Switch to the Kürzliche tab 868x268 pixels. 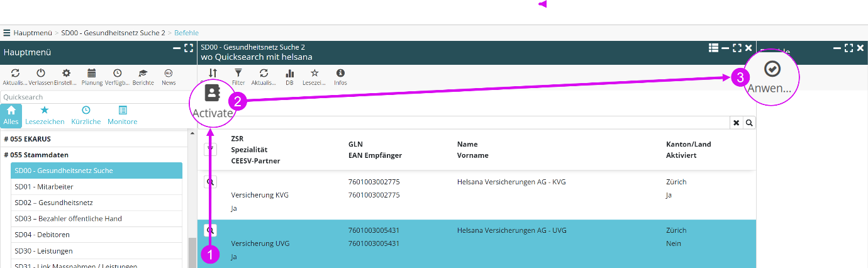pos(86,114)
